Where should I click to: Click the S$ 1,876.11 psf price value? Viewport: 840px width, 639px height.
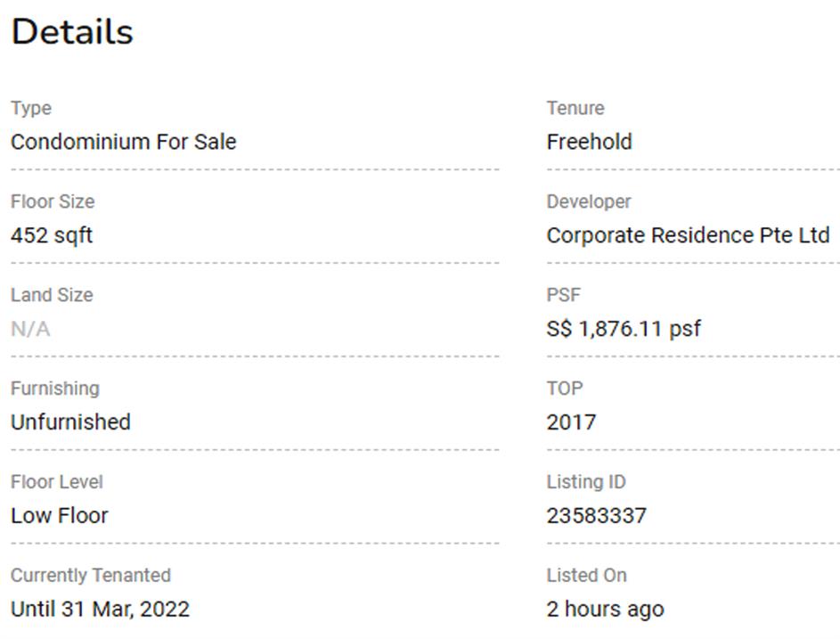624,329
